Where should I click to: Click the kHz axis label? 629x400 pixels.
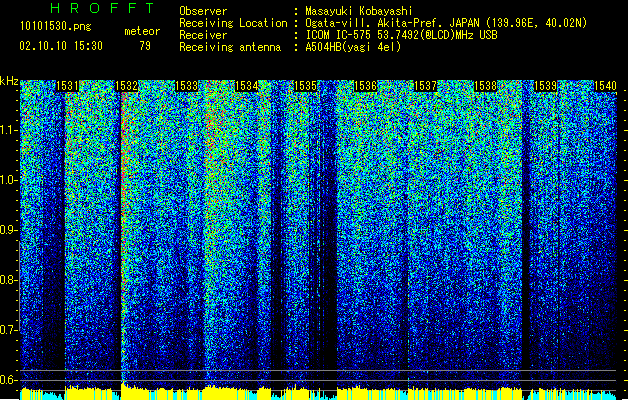click(x=9, y=81)
